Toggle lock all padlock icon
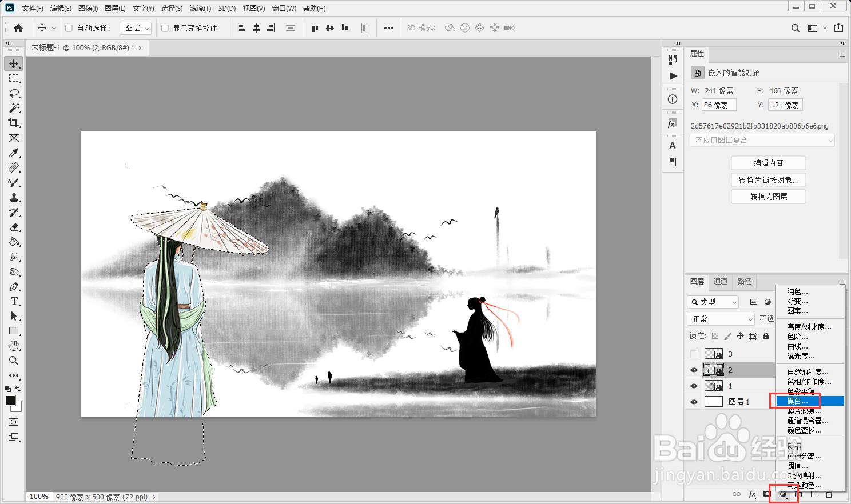Viewport: 851px width, 504px height. click(766, 336)
